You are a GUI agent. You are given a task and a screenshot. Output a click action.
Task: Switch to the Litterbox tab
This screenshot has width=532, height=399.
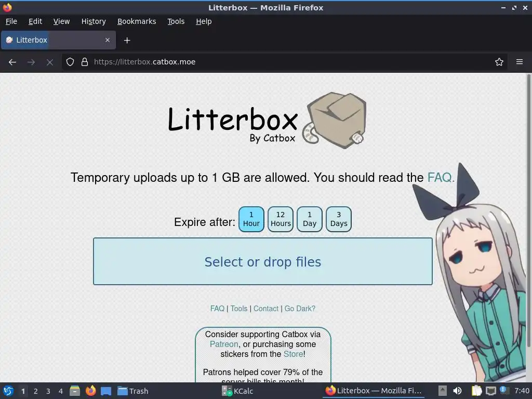58,40
